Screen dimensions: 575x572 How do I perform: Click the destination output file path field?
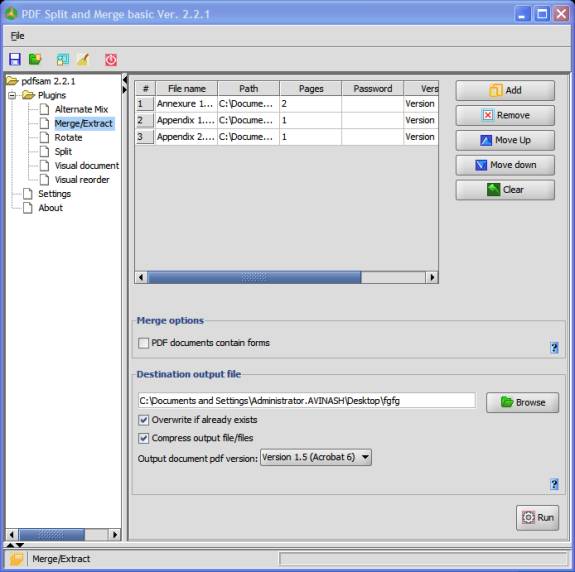(x=307, y=400)
